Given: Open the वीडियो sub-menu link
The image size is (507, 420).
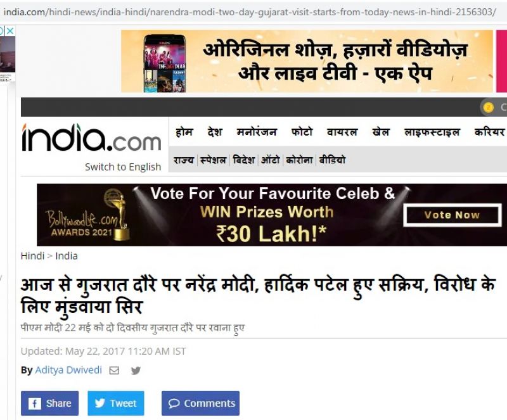Looking at the screenshot, I should [x=332, y=160].
